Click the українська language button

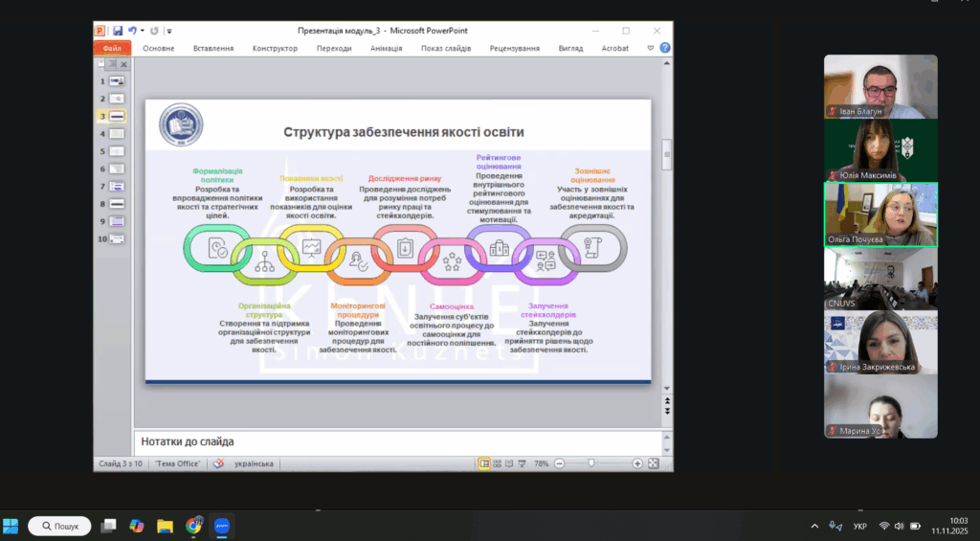254,463
